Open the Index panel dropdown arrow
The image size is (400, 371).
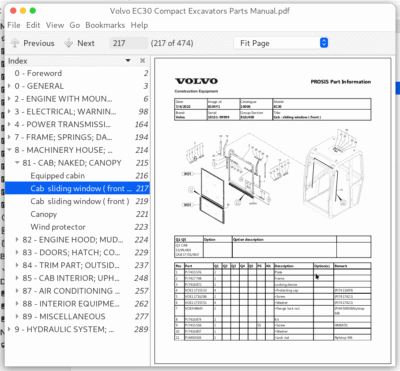128,61
